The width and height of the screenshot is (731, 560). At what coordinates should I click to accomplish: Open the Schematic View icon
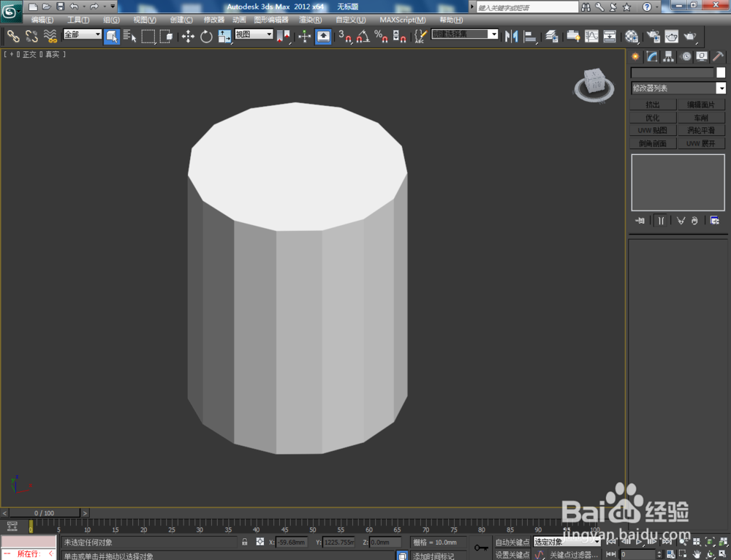[x=610, y=37]
